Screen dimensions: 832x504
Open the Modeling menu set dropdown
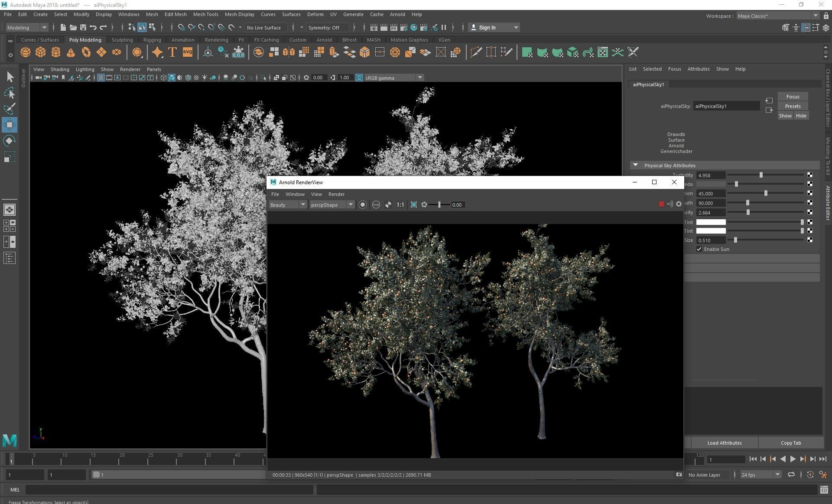coord(27,27)
